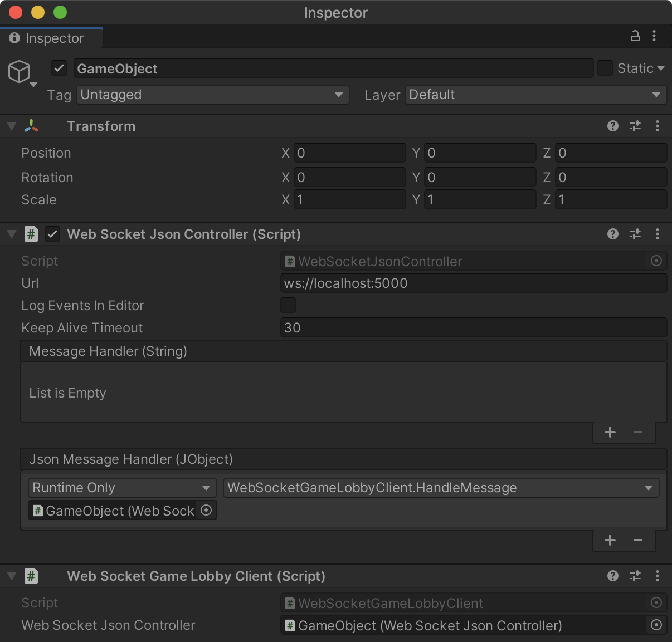Edit the Scale Z field
This screenshot has width=672, height=642.
click(x=611, y=199)
